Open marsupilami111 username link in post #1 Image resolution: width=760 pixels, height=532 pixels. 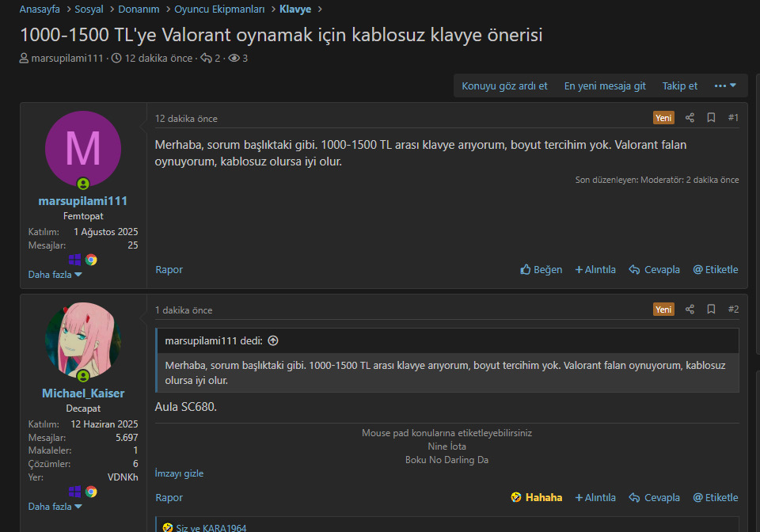click(x=83, y=200)
